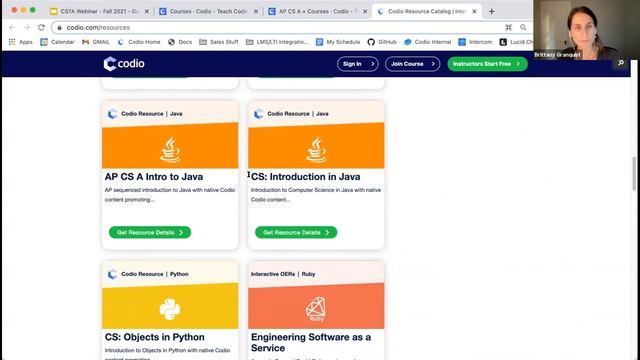Screen dimensions: 640x360
Task: Open Engineering Software as a Service title
Action: [x=311, y=342]
